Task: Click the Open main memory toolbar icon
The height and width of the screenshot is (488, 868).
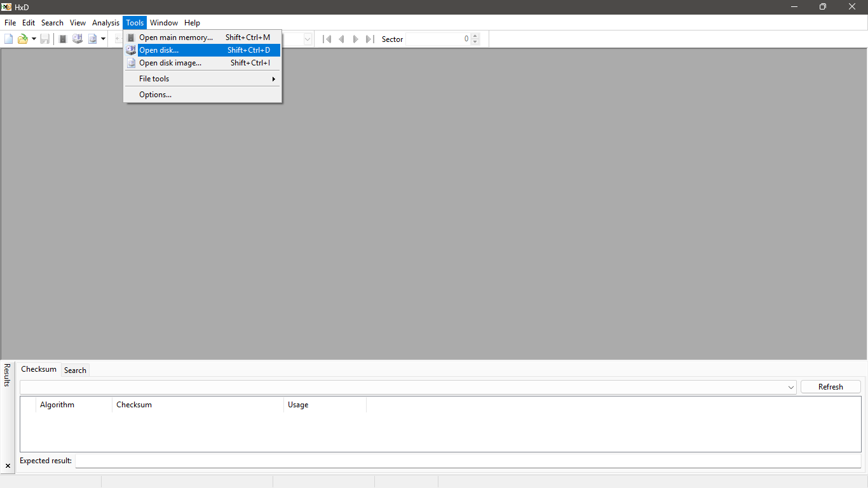Action: pos(63,39)
